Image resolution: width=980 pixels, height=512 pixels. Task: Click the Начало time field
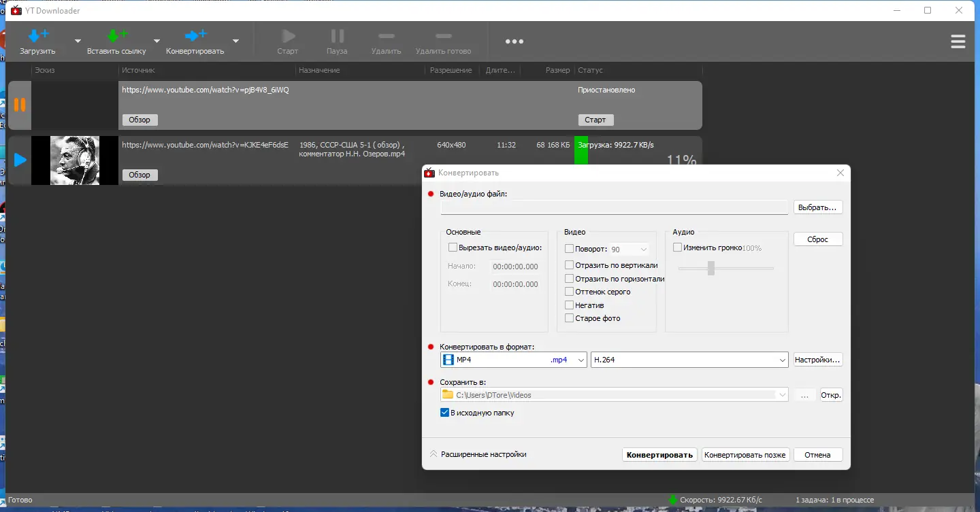coord(515,267)
